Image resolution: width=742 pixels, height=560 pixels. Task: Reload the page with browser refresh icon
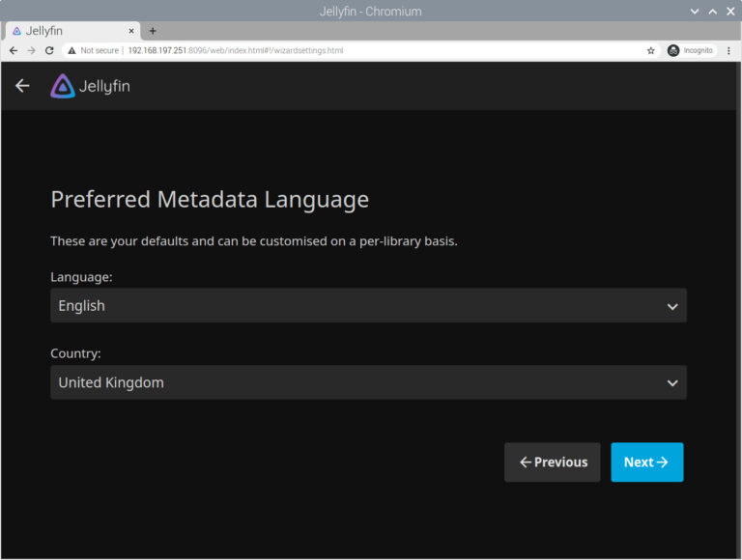[49, 50]
